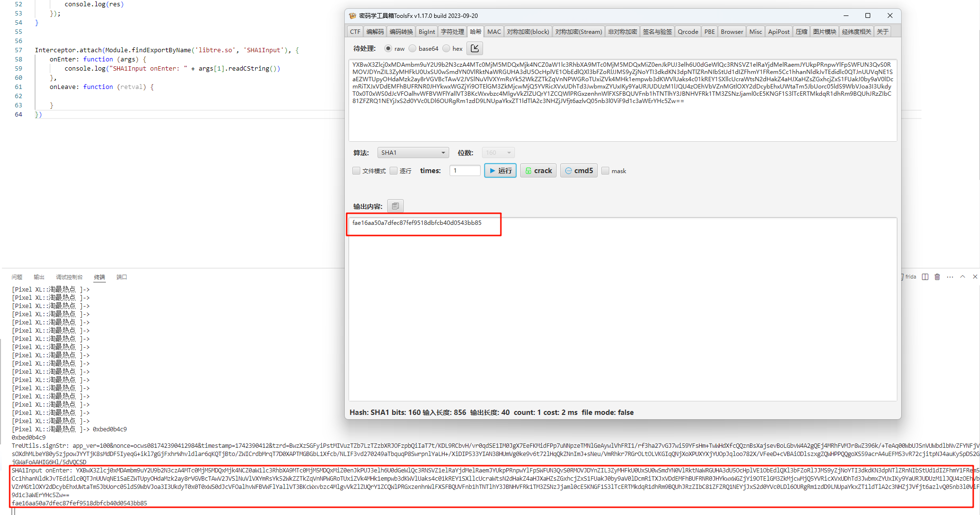Click the times input field
The image size is (980, 515).
click(465, 171)
